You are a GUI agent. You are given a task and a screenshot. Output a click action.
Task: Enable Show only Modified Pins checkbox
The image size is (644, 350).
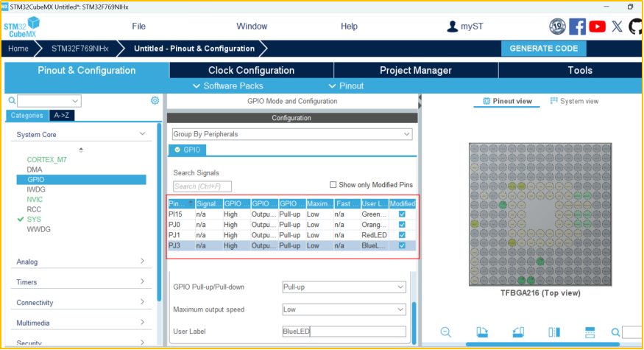pyautogui.click(x=333, y=185)
